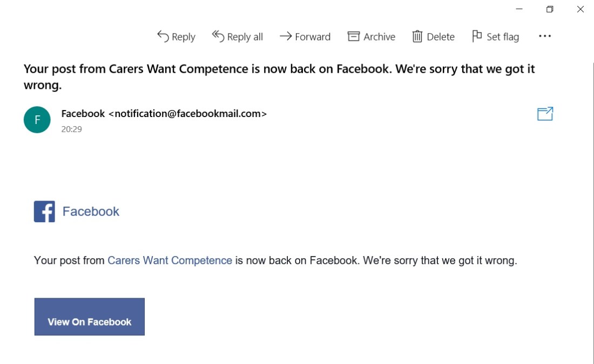Screen dimensions: 594x364
Task: Click the Reply arrow icon
Action: [163, 36]
